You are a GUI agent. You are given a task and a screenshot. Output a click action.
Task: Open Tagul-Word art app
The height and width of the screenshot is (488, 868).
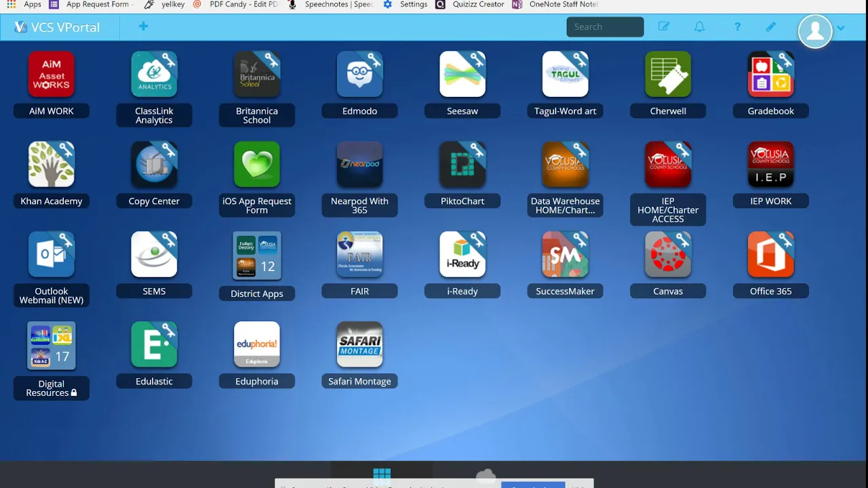pos(566,74)
